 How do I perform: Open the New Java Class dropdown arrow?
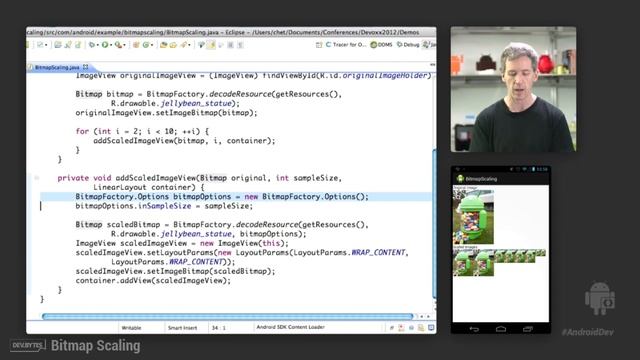[152, 45]
